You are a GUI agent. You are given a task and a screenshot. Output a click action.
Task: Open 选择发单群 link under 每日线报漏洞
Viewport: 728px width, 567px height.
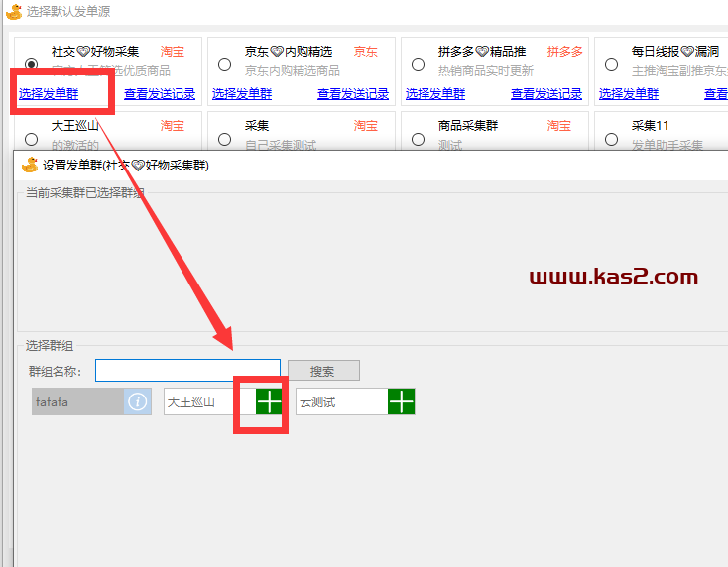(629, 94)
